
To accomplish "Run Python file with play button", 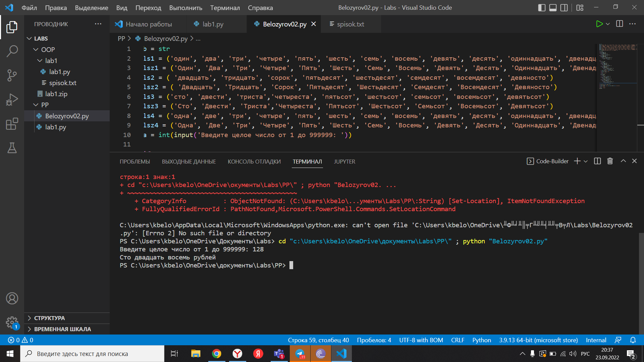I will [599, 24].
